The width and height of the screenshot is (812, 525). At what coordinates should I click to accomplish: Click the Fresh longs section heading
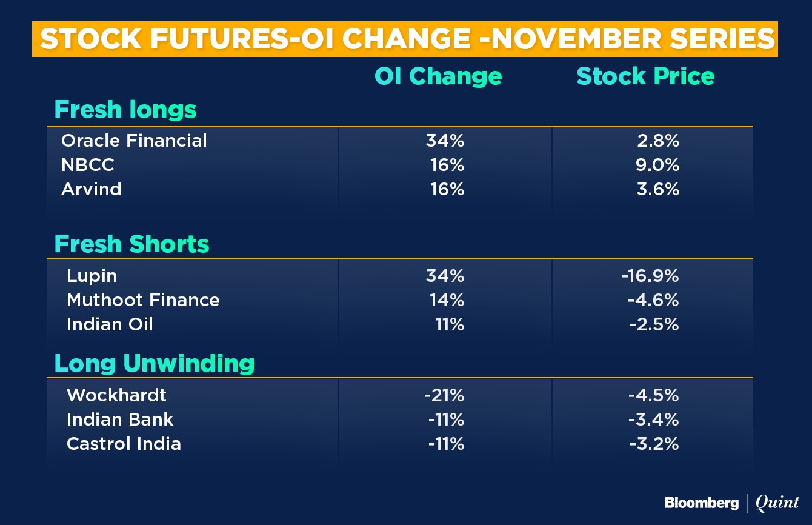[125, 110]
